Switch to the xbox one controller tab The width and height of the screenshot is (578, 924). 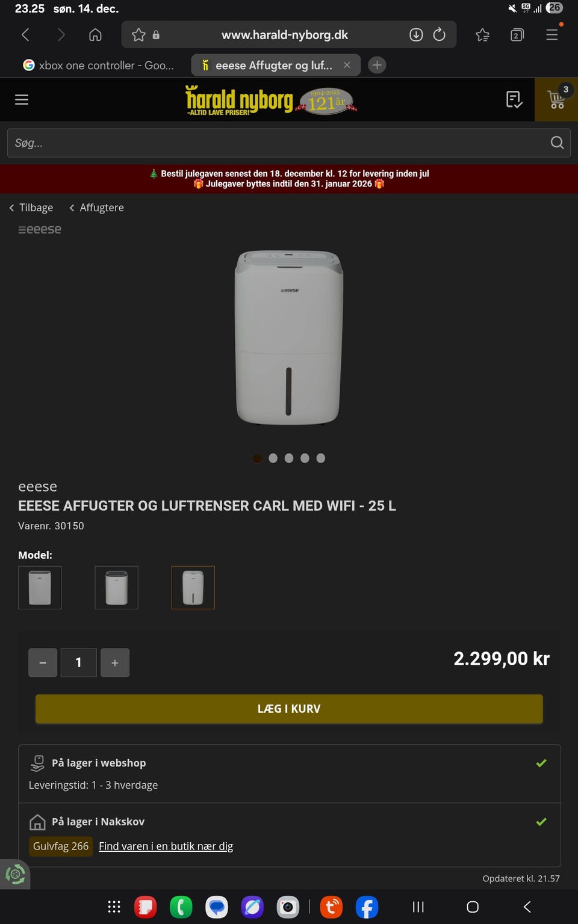99,65
